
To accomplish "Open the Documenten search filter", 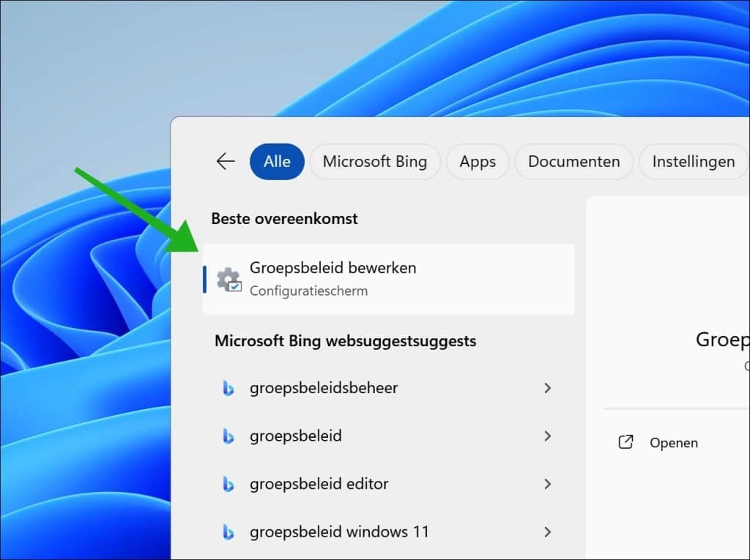I will [573, 161].
